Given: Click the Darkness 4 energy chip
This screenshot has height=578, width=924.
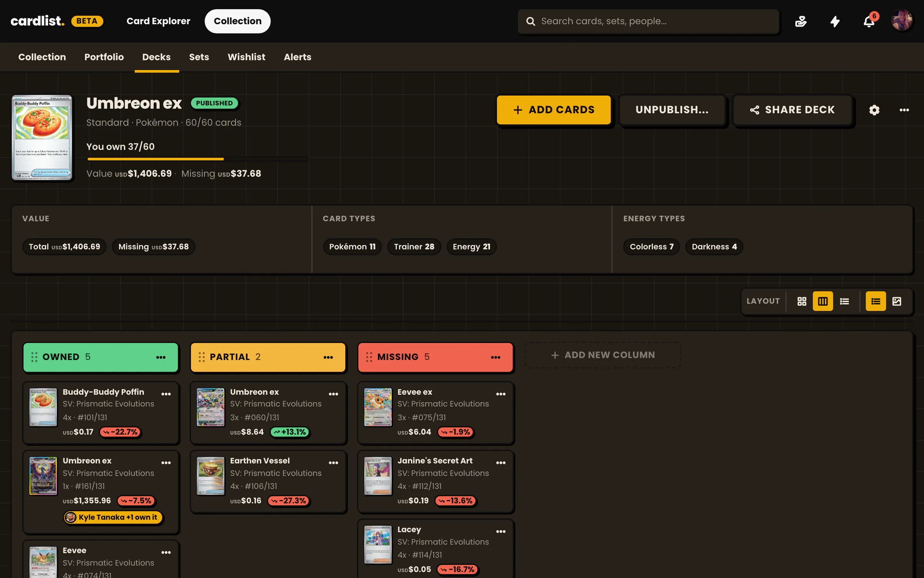Looking at the screenshot, I should click(x=714, y=247).
